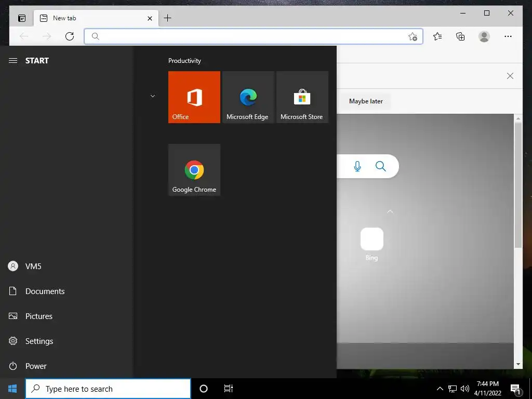Expand the Start menu hamburger icon

point(13,61)
